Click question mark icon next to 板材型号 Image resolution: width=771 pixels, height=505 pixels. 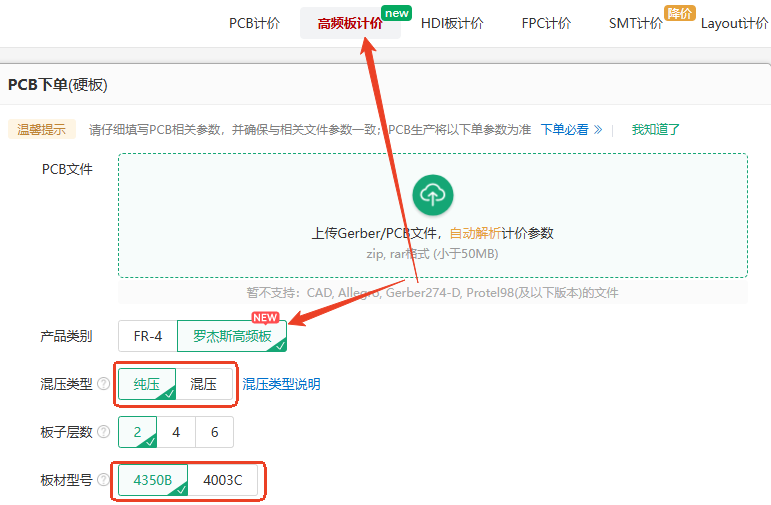tap(104, 480)
